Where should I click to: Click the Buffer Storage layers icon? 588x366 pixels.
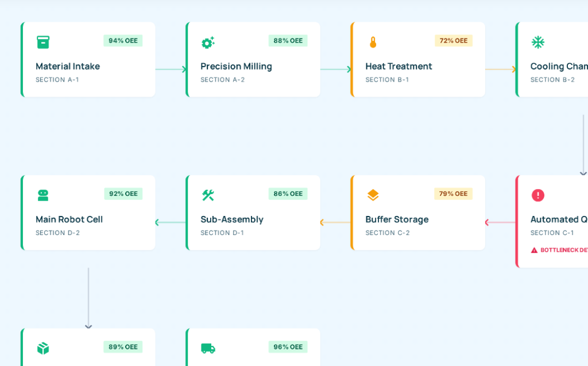373,195
